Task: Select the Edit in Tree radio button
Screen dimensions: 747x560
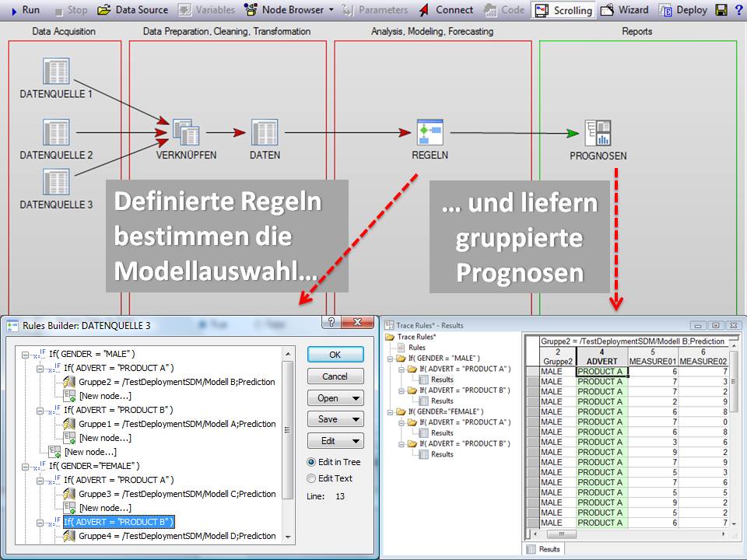Action: tap(312, 462)
